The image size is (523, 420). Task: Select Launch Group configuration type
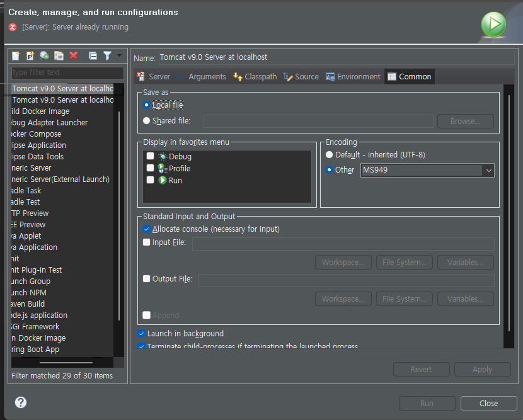click(x=31, y=281)
